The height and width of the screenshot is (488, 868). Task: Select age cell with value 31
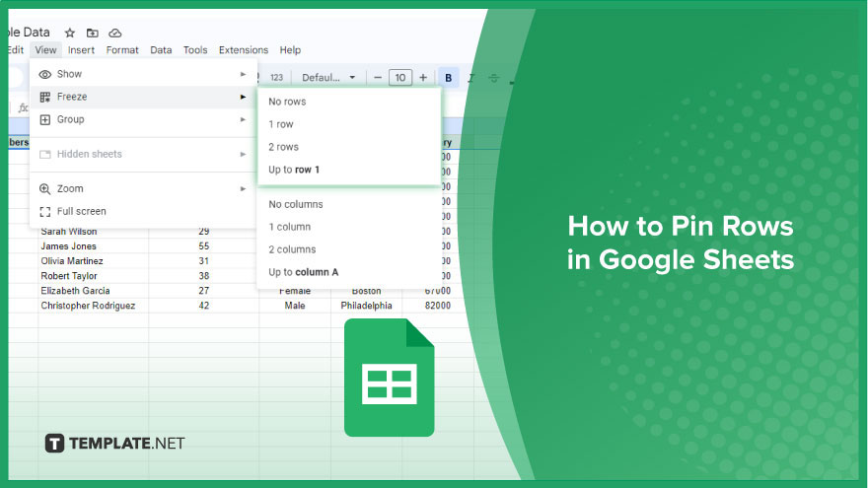tap(204, 261)
